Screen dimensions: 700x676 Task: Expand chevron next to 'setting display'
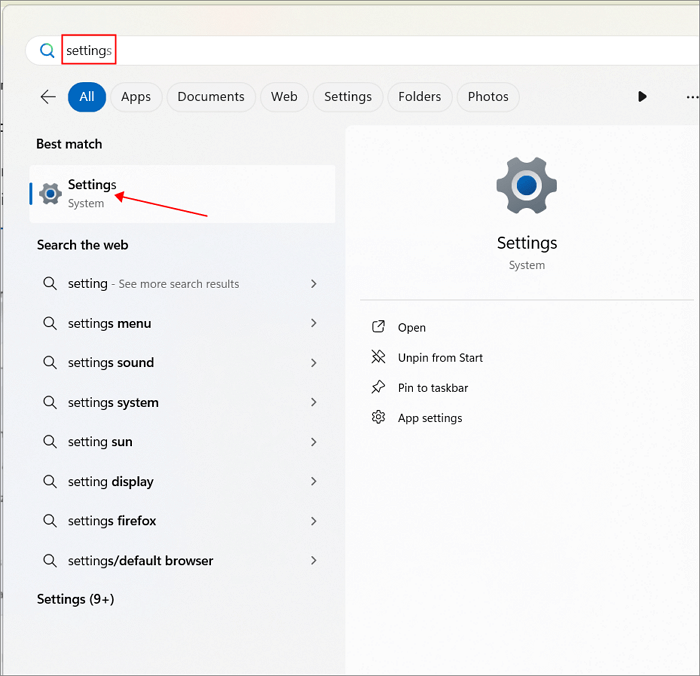[x=314, y=481]
